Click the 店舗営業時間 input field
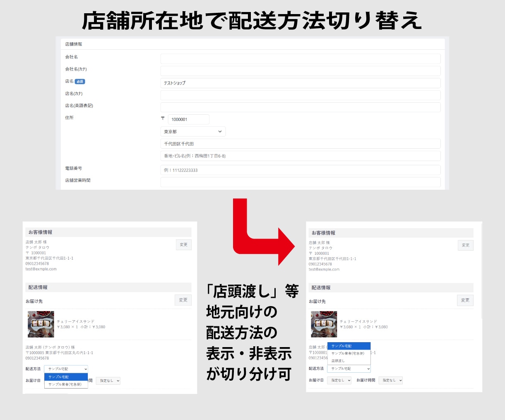 click(x=301, y=182)
